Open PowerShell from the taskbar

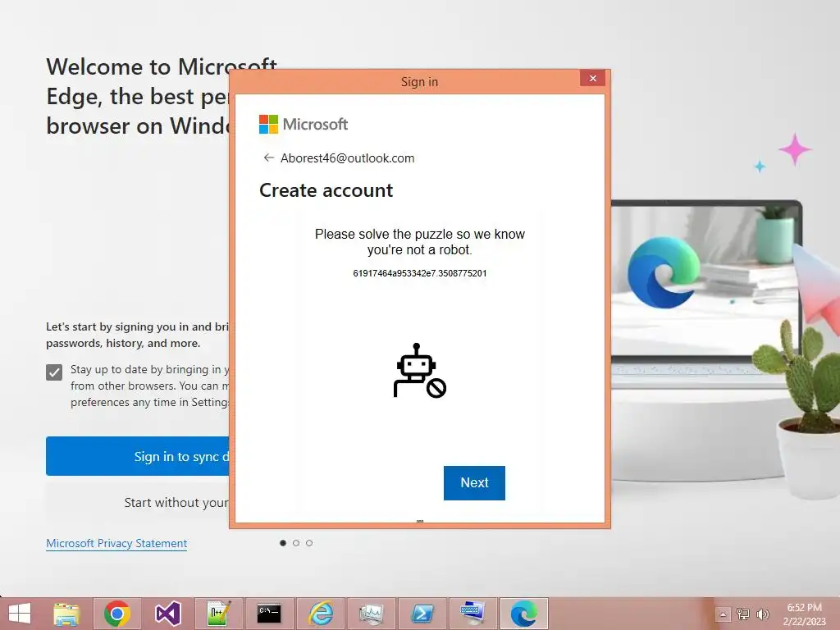(x=422, y=614)
